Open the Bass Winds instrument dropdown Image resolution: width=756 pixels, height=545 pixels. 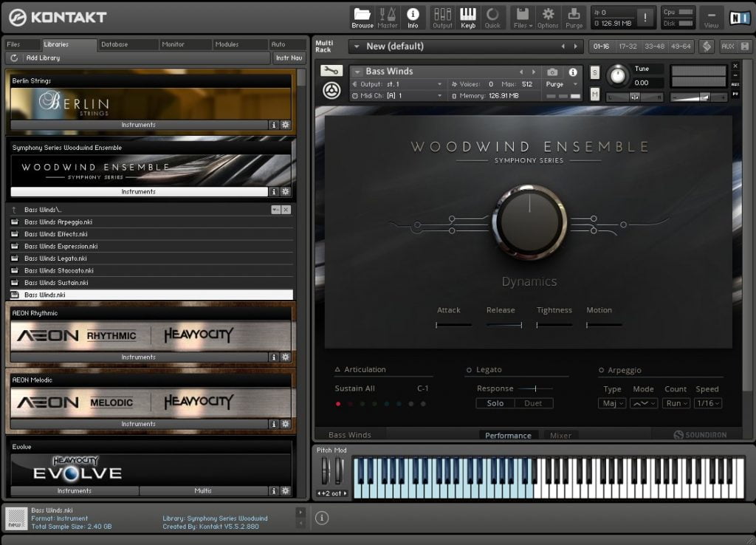pos(357,72)
